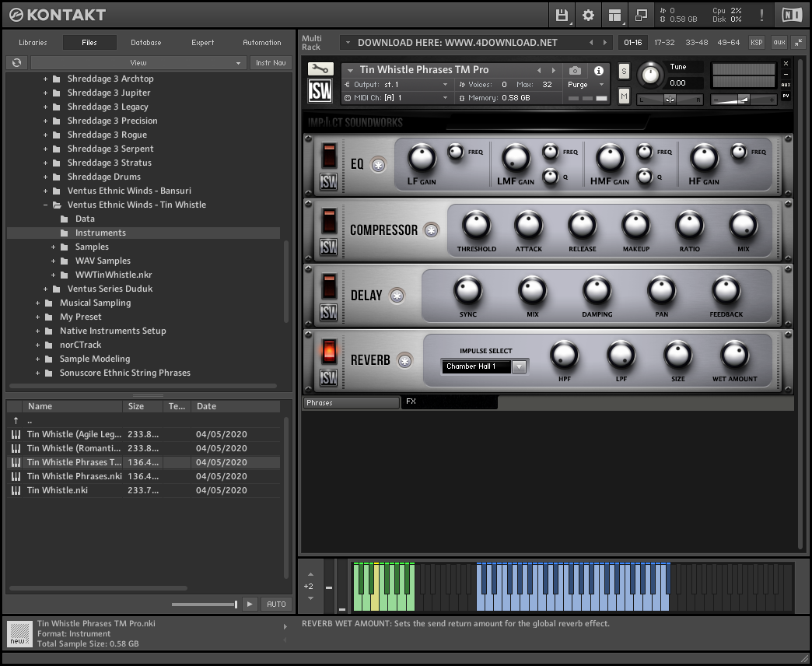
Task: Toggle the Instr Nav button
Action: [x=271, y=63]
